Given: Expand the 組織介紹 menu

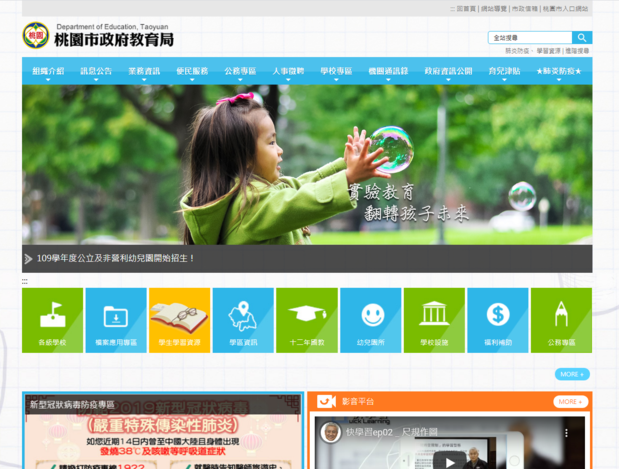Looking at the screenshot, I should pos(48,71).
